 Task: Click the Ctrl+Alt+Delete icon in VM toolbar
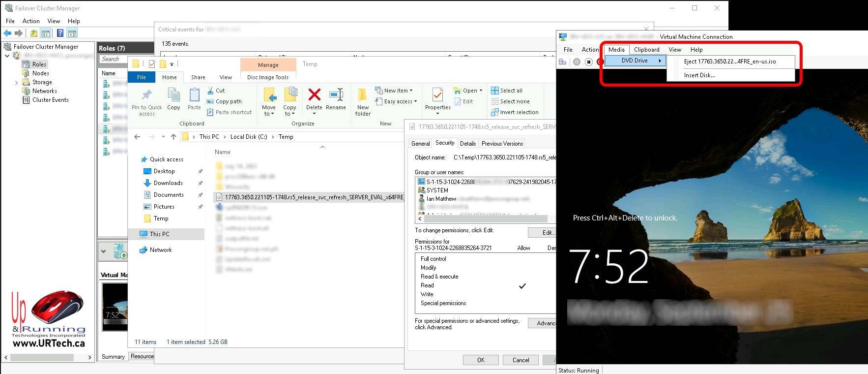click(x=563, y=62)
